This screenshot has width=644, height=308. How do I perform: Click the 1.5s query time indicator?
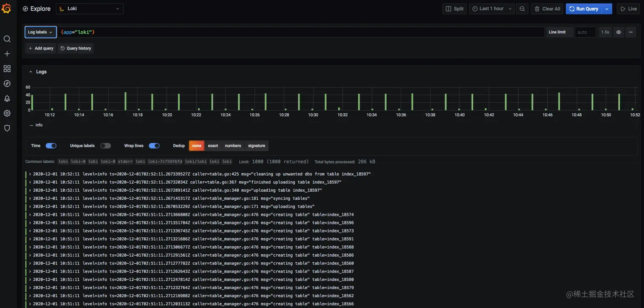tap(605, 32)
